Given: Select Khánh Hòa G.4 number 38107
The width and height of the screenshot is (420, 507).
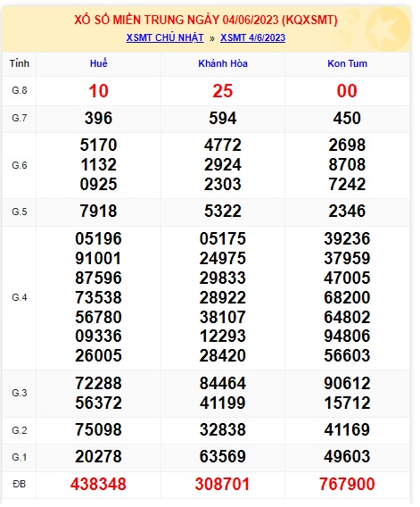Looking at the screenshot, I should (x=223, y=317).
